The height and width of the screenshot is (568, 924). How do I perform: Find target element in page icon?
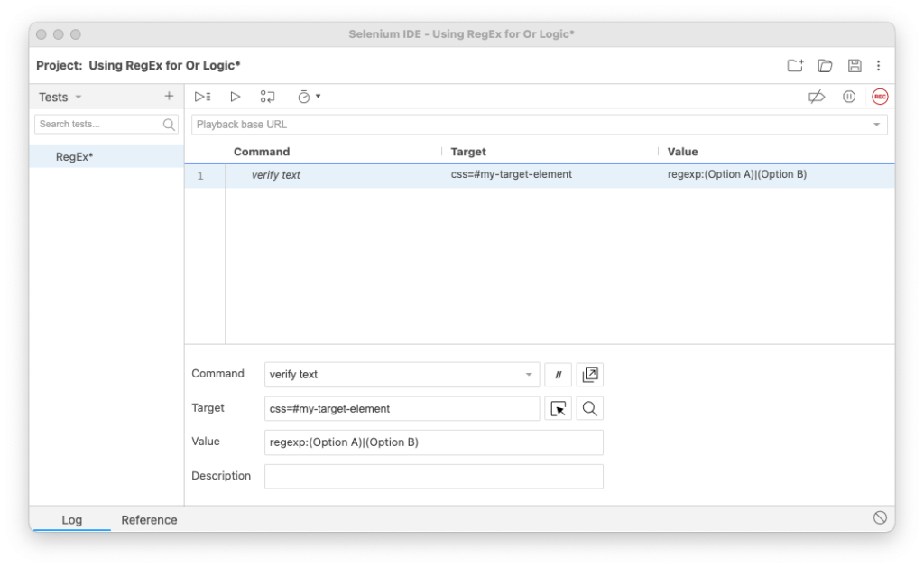pyautogui.click(x=590, y=409)
